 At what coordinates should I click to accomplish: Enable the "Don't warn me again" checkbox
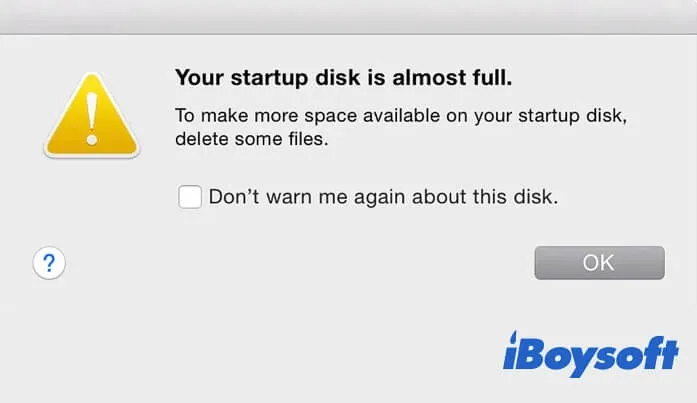190,197
